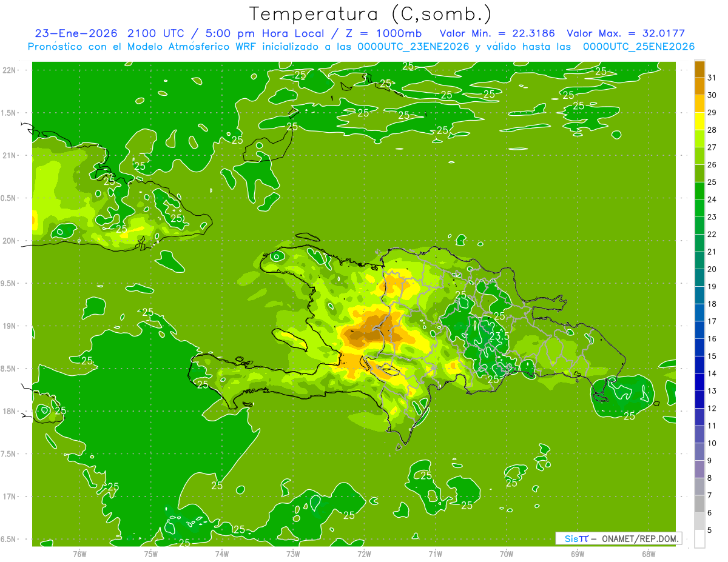728x562 pixels.
Task: Click the '12' colorbar label
Action: coord(712,409)
